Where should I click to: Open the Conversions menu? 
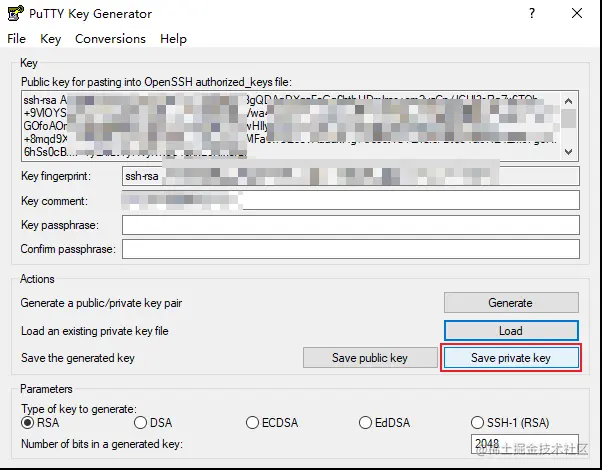[111, 39]
